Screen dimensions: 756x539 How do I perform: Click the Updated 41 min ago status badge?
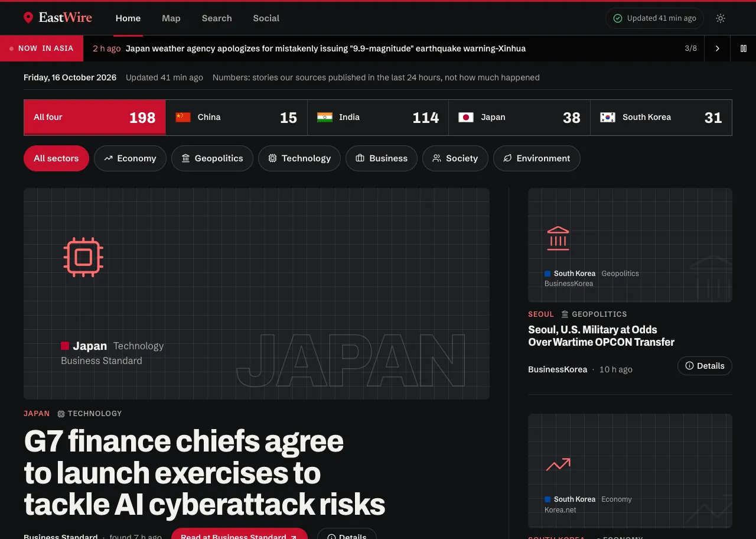pos(654,18)
